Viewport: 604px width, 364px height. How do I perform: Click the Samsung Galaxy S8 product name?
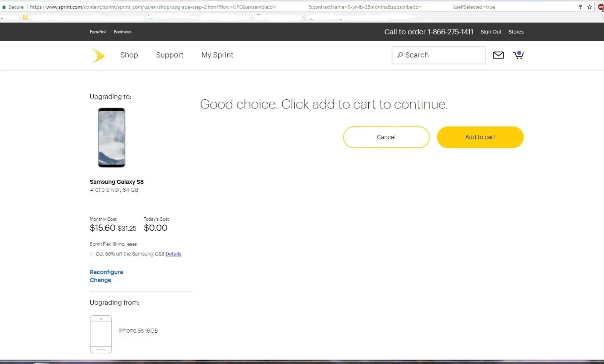117,182
